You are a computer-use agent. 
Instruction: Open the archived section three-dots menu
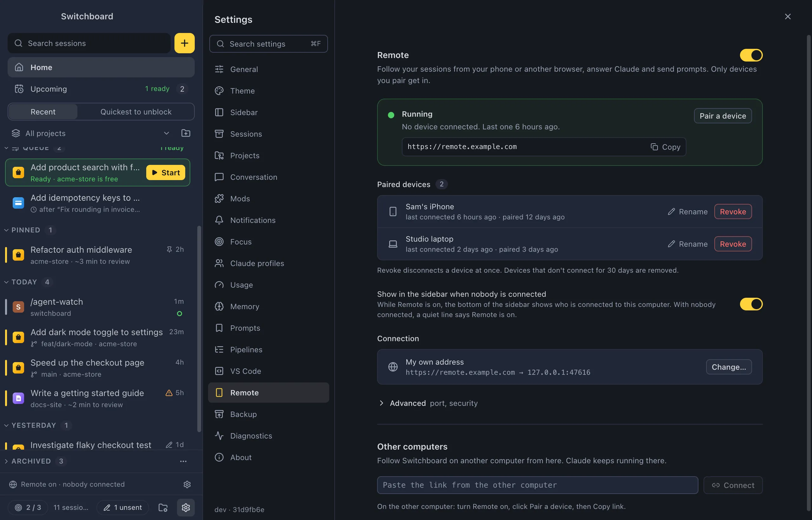click(183, 461)
